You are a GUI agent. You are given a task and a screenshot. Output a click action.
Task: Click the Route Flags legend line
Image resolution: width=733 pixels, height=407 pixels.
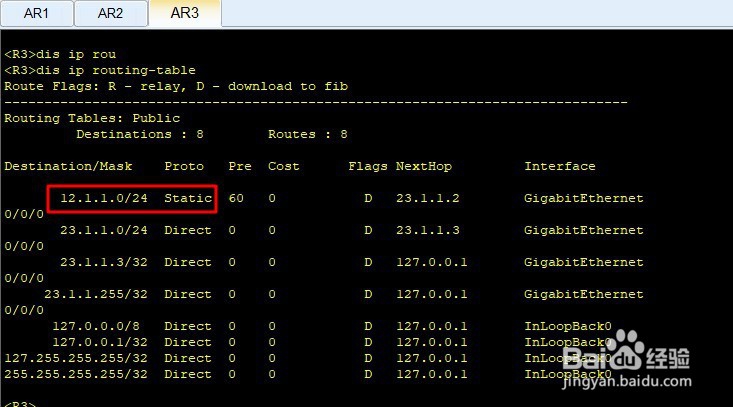pos(176,86)
